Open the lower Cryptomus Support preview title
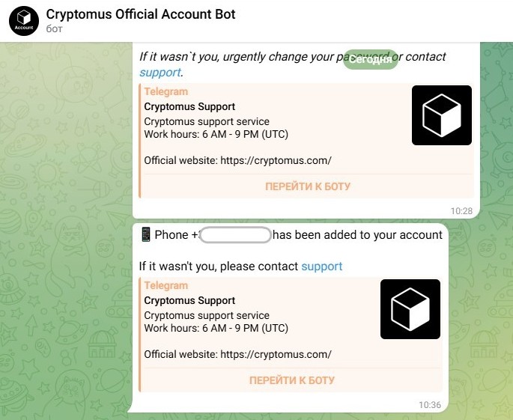The width and height of the screenshot is (513, 420). (189, 301)
